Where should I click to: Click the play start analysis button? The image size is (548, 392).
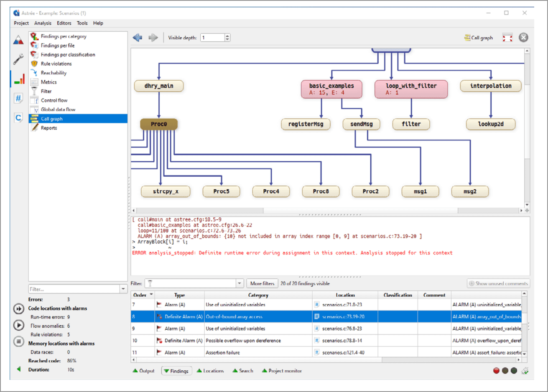coord(19,325)
